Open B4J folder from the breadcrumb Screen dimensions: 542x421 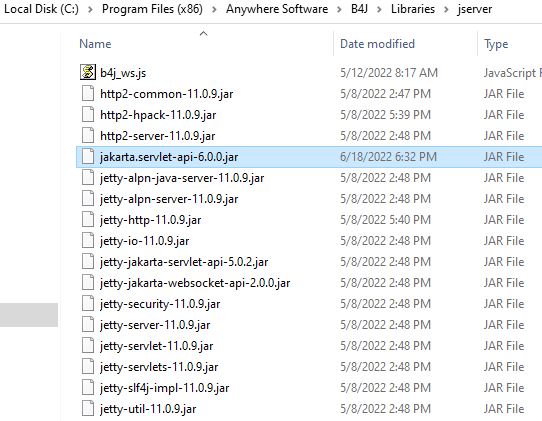[359, 9]
